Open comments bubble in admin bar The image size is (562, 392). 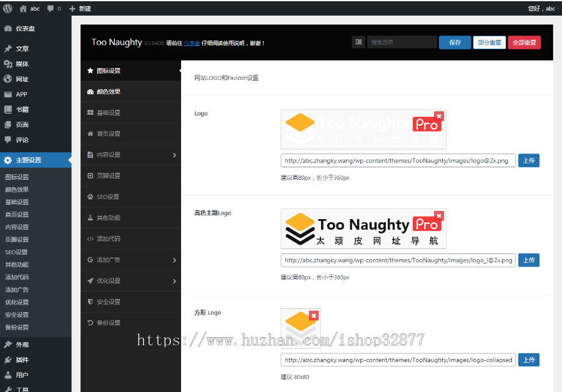click(54, 9)
